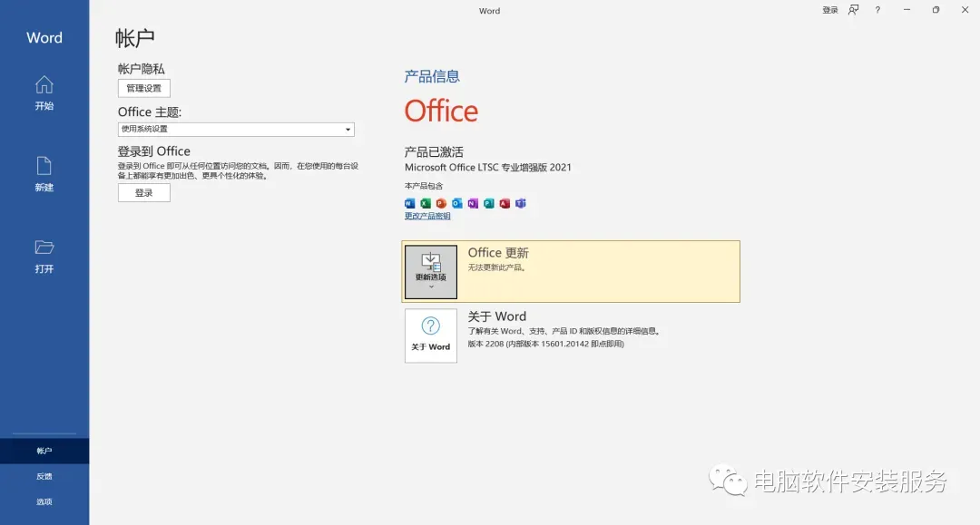
Task: Click the account manager person icon
Action: 854,10
